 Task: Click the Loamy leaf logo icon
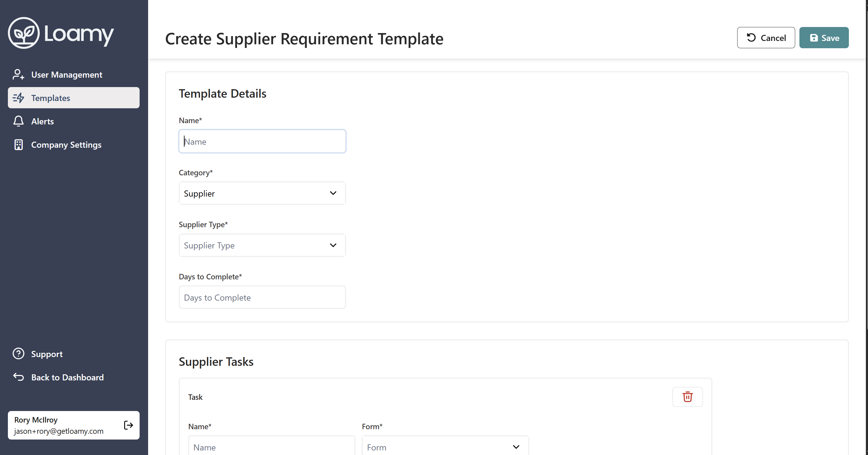[x=24, y=33]
